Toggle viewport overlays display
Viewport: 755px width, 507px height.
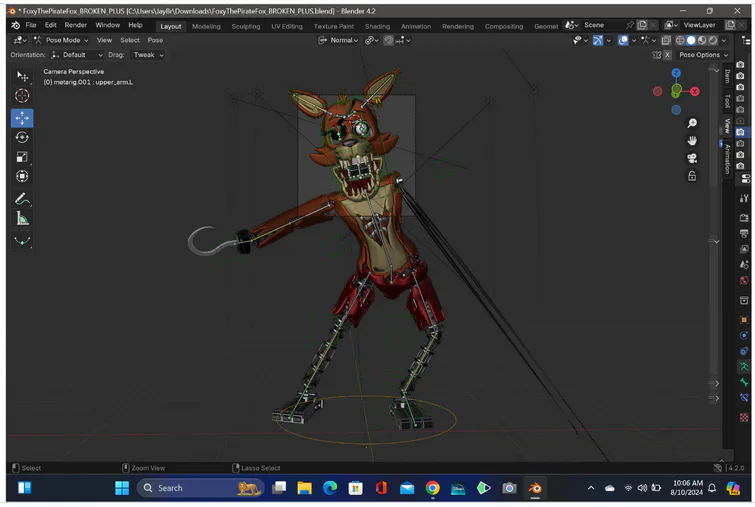[623, 40]
